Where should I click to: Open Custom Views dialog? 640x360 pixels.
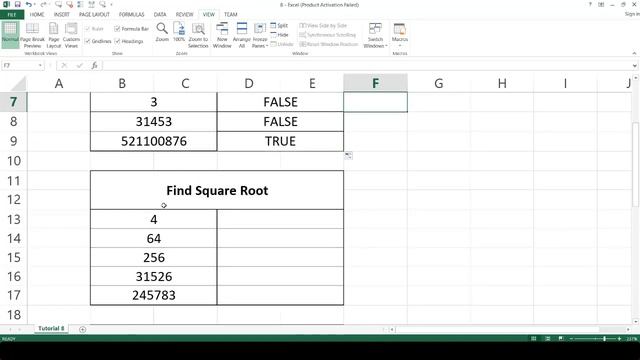(x=71, y=35)
